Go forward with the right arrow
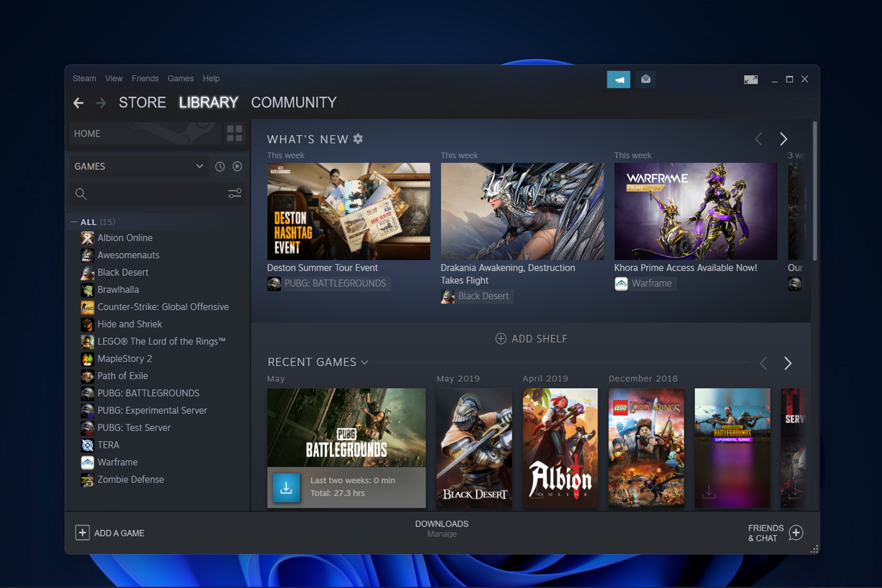The height and width of the screenshot is (588, 882). (101, 102)
